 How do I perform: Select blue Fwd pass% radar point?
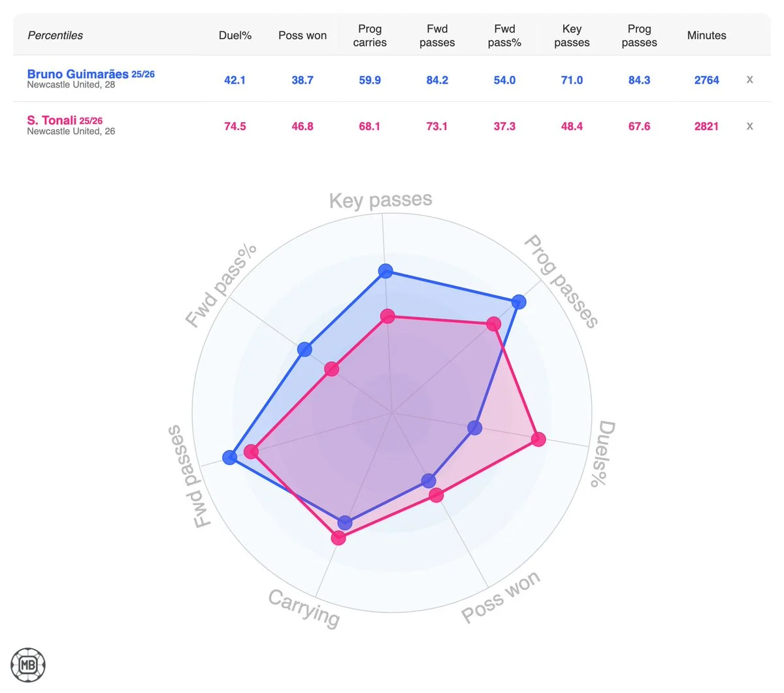click(304, 349)
